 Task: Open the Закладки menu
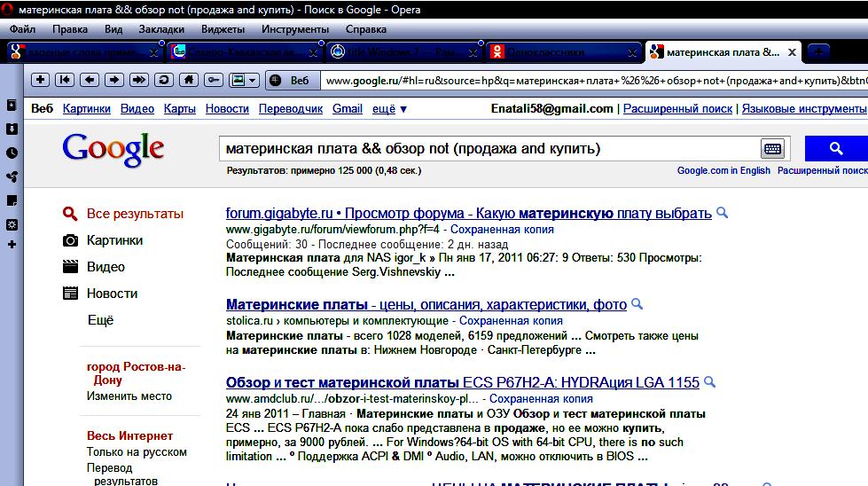[x=161, y=28]
